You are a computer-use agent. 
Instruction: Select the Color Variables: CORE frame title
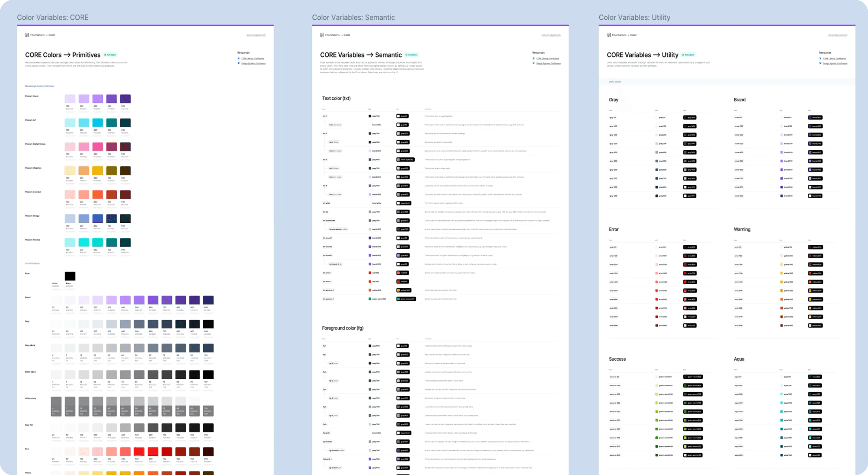pos(52,17)
